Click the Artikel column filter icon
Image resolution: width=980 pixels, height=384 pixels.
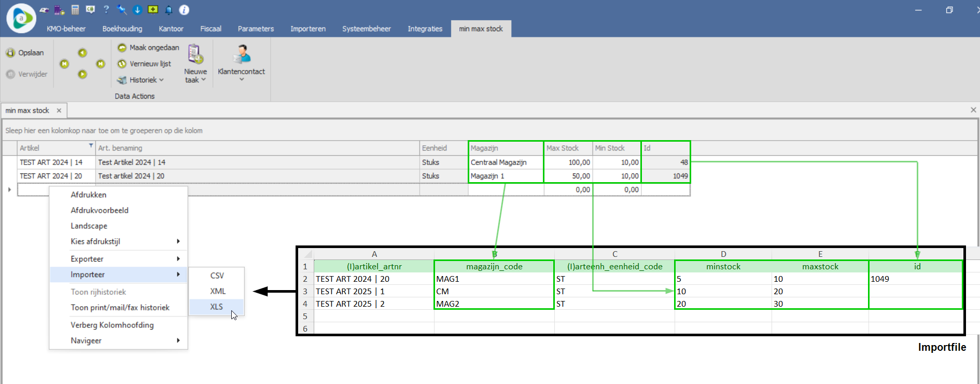pyautogui.click(x=91, y=146)
